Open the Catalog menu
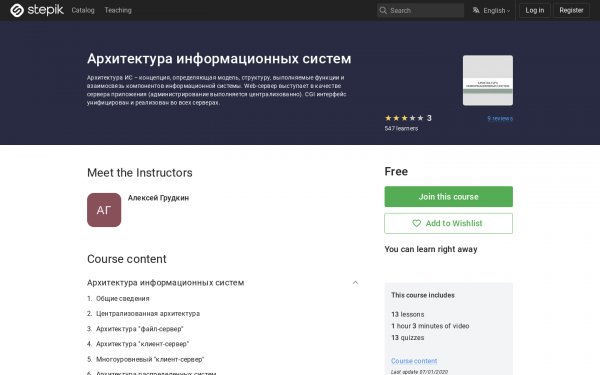The width and height of the screenshot is (600, 375). (x=83, y=10)
